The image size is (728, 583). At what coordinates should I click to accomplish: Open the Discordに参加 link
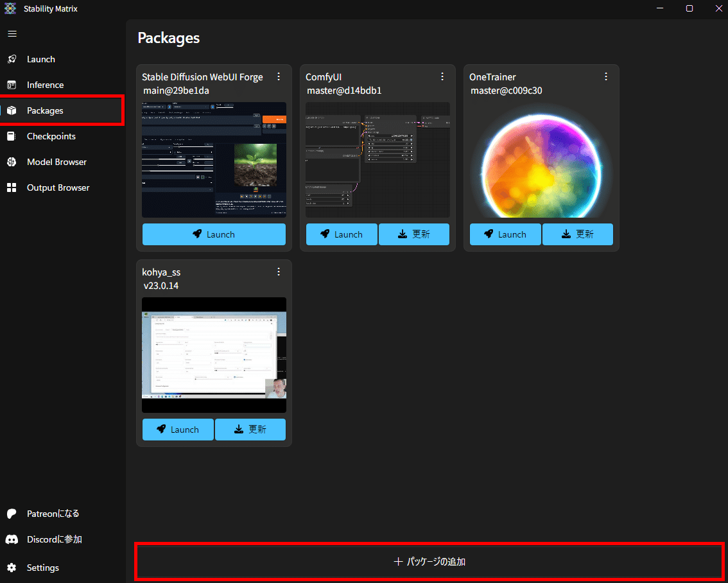(55, 539)
